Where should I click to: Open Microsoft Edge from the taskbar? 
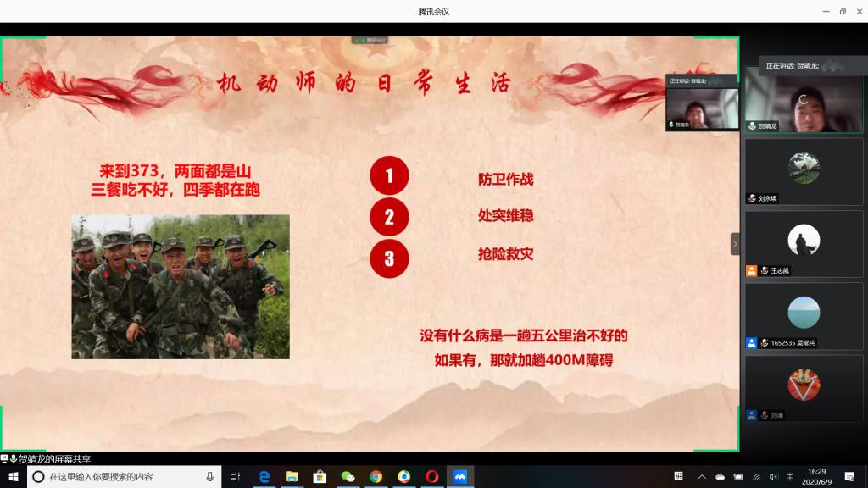coord(264,477)
